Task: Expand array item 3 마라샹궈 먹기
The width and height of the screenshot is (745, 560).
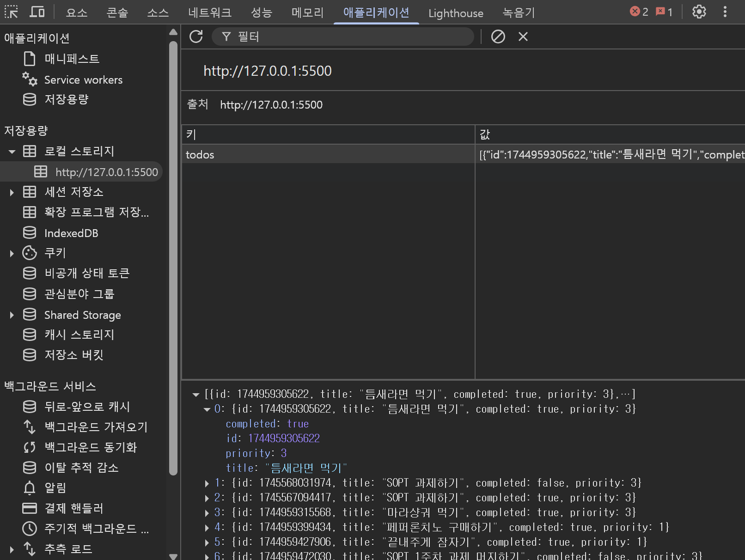Action: [x=207, y=513]
